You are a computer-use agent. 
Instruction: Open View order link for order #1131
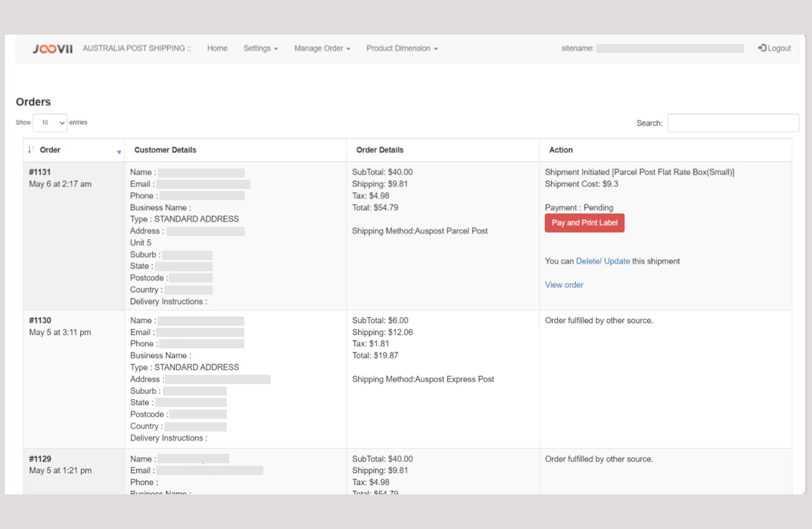pos(564,285)
